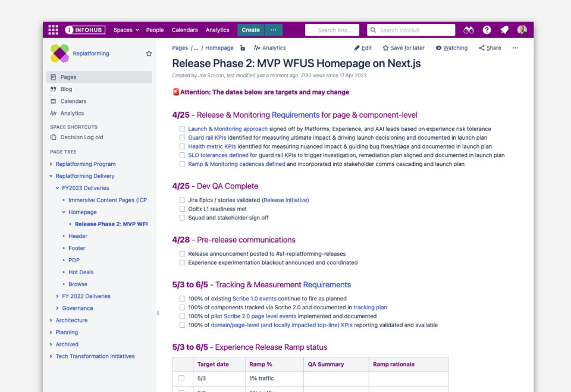
Task: Check OpEx L1 readiness met
Action: pyautogui.click(x=182, y=209)
